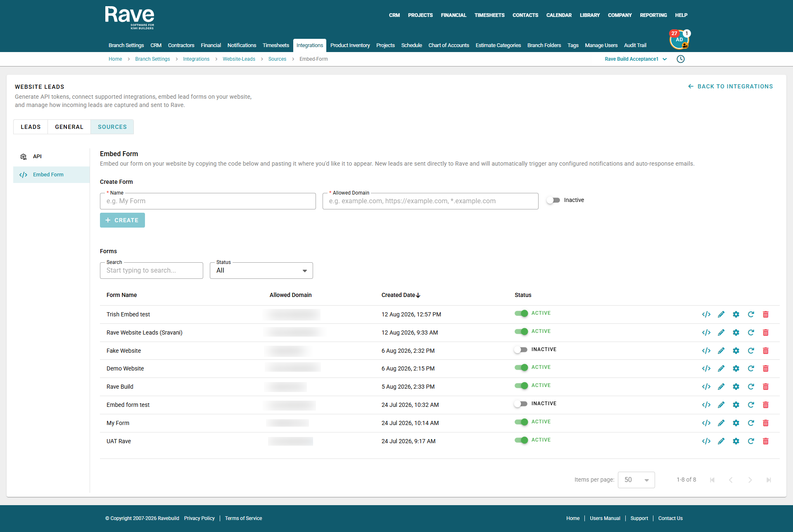793x532 pixels.
Task: Open the clock history icon
Action: pyautogui.click(x=681, y=59)
